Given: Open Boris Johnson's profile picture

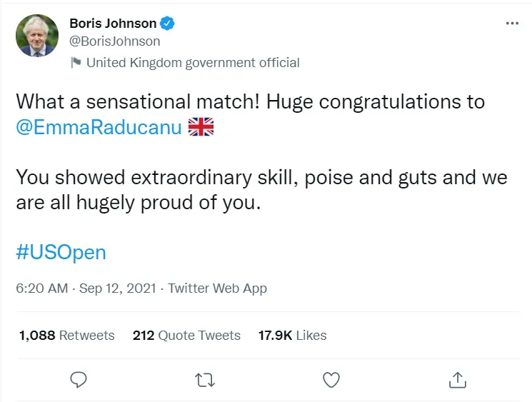Looking at the screenshot, I should pos(37,36).
